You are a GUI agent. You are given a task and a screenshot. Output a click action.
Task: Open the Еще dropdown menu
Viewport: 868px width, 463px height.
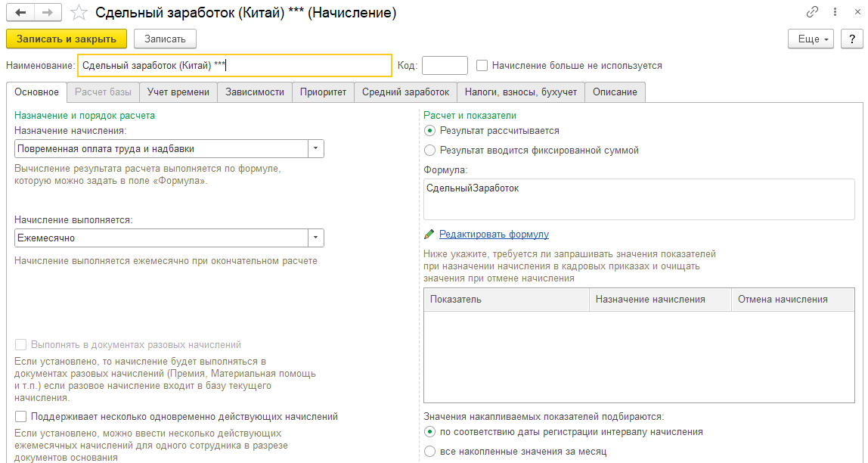coord(813,39)
